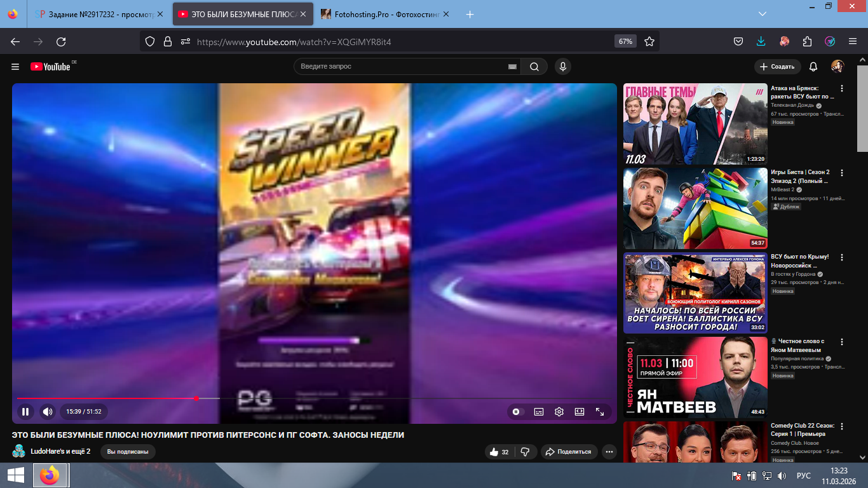868x488 pixels.
Task: Open video player settings gear
Action: pos(559,412)
